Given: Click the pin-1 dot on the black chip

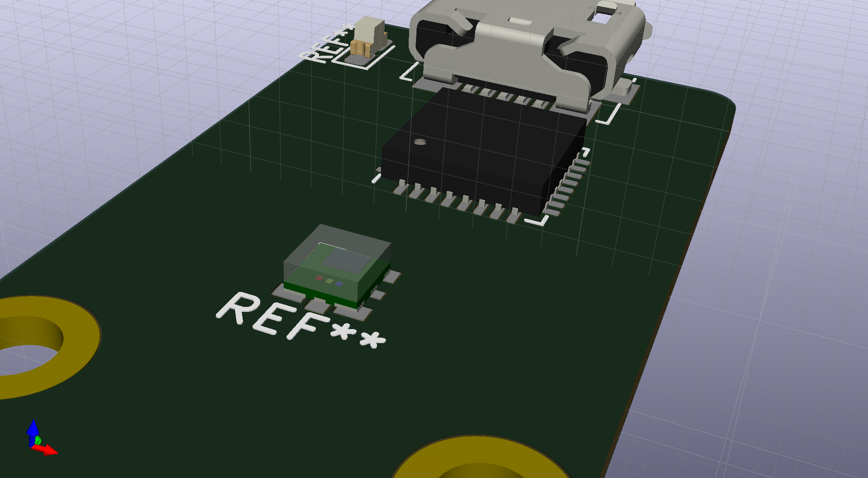Looking at the screenshot, I should coord(420,142).
